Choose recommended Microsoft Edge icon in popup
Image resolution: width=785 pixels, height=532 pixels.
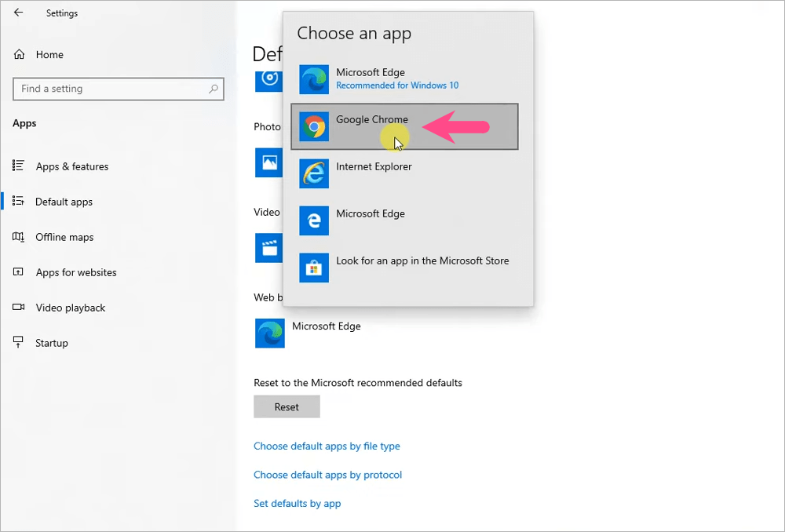click(314, 79)
